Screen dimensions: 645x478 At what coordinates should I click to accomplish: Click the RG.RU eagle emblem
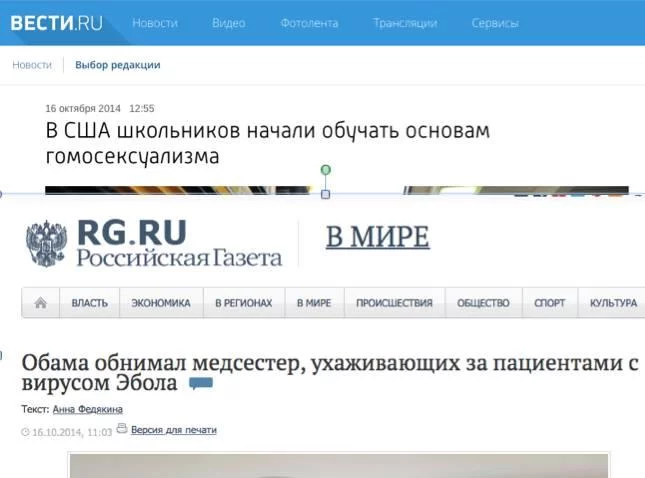tap(46, 244)
